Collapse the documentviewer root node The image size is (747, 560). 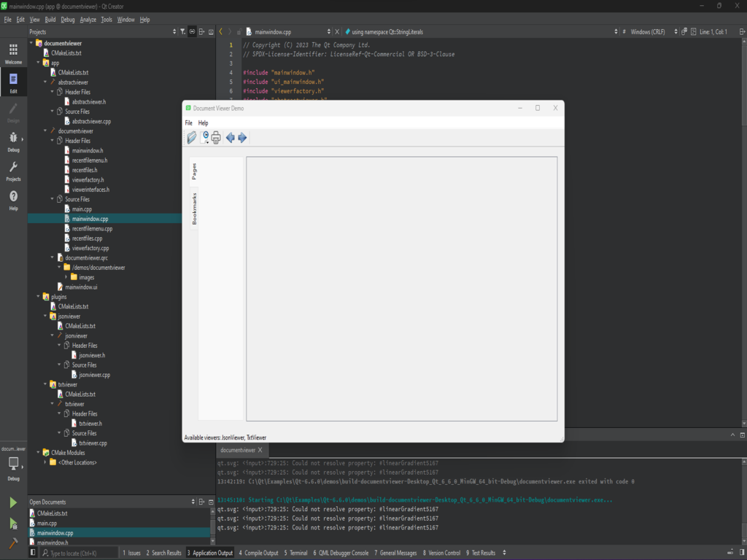tap(31, 43)
